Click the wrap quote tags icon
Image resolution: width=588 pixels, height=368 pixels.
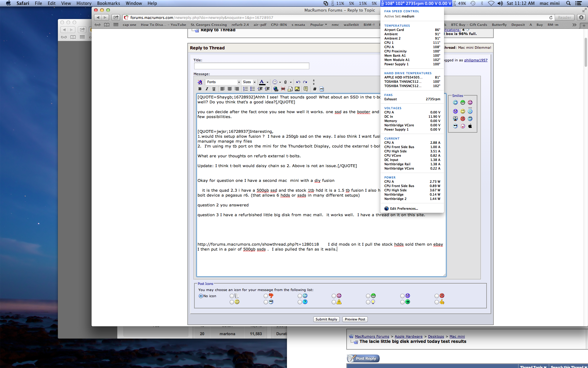tap(306, 89)
